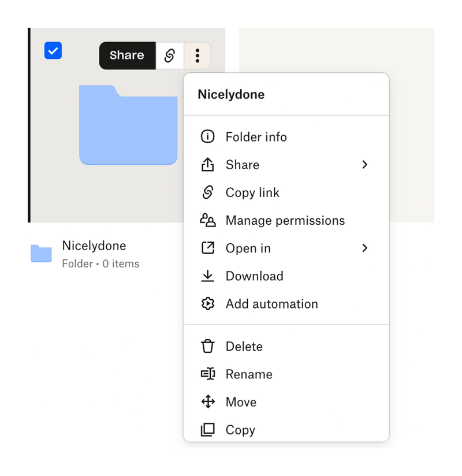
Task: Click the blue folder thumbnail
Action: click(127, 124)
